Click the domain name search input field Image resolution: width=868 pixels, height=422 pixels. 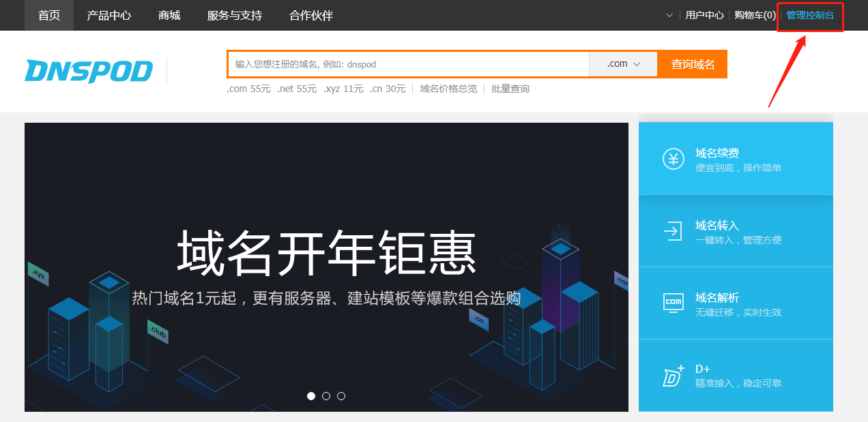coord(408,64)
